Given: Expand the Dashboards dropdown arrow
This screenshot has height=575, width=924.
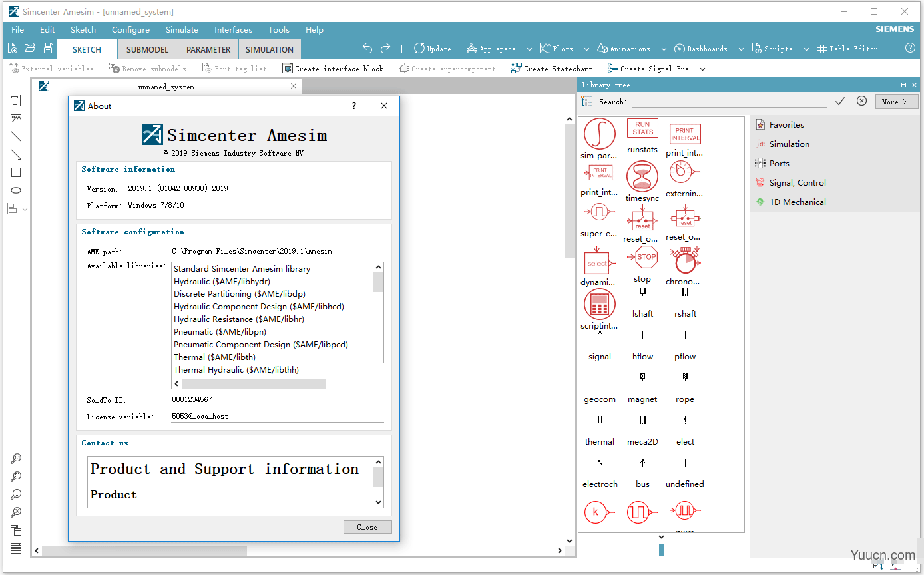Looking at the screenshot, I should [x=741, y=49].
